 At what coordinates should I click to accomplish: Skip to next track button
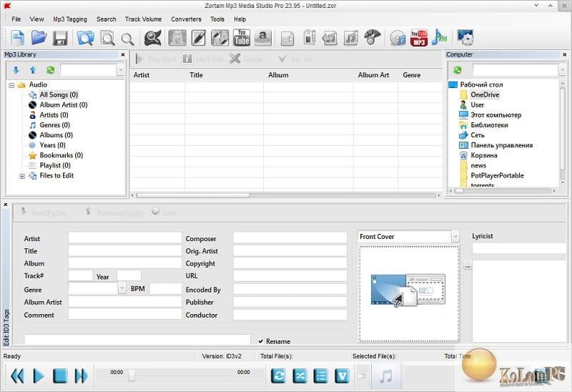[x=81, y=376]
